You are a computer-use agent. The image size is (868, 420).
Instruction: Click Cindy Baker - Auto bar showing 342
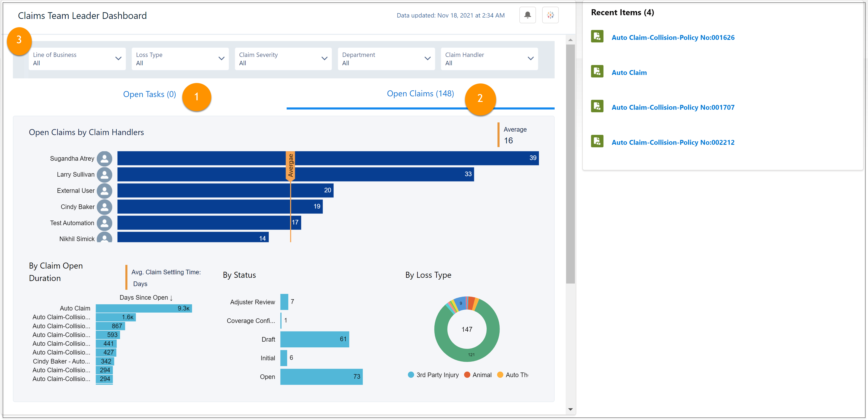[x=105, y=361]
